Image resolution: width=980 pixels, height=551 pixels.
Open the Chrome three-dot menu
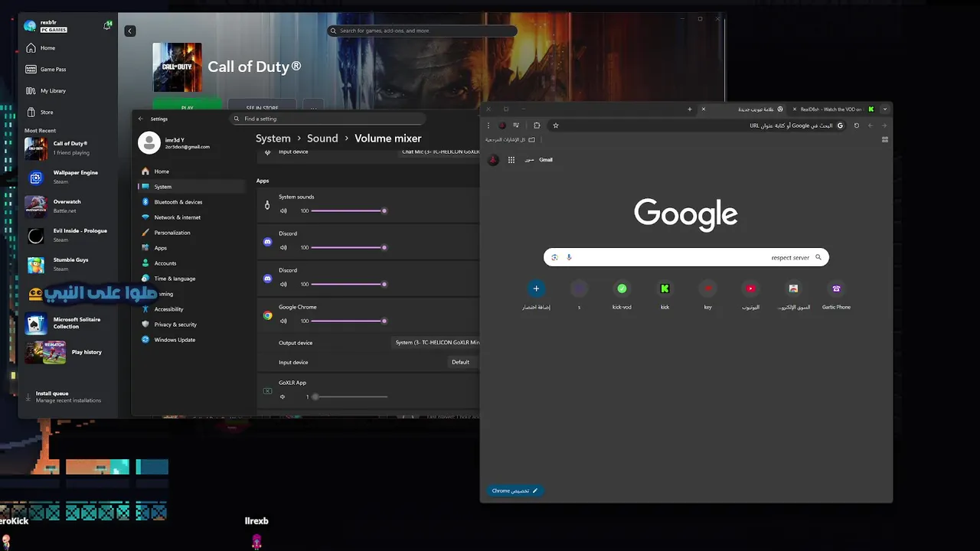tap(488, 126)
